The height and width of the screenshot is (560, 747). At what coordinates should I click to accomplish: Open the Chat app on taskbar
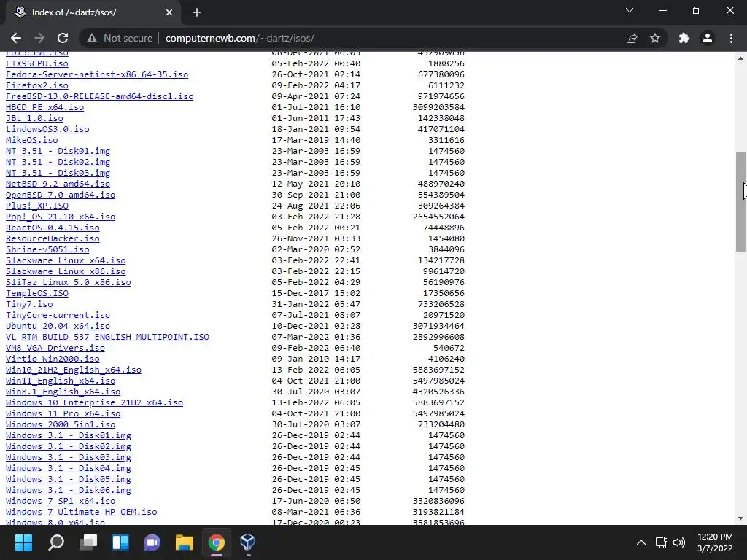coord(152,542)
